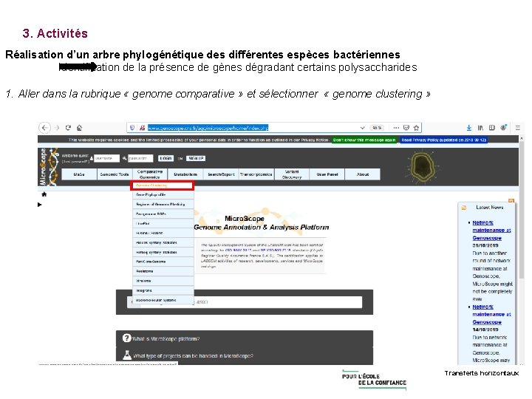
Task: Click the Latest News heading
Action: 490,208
